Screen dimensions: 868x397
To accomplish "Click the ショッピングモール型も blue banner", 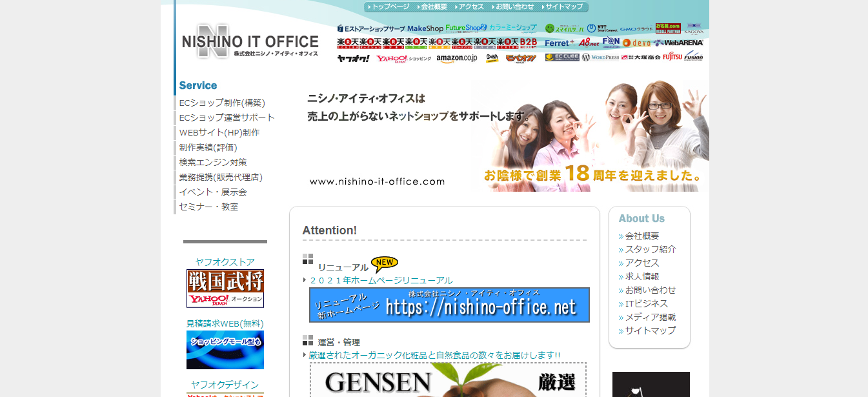I will [x=225, y=350].
